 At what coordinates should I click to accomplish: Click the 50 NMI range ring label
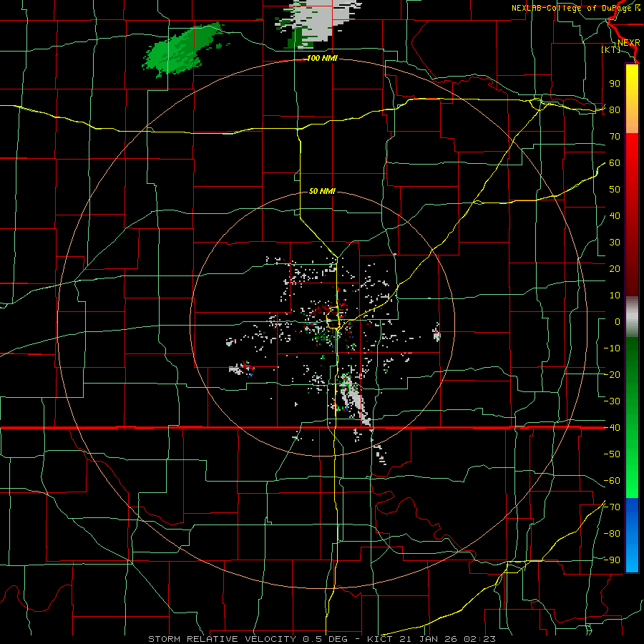pos(322,191)
